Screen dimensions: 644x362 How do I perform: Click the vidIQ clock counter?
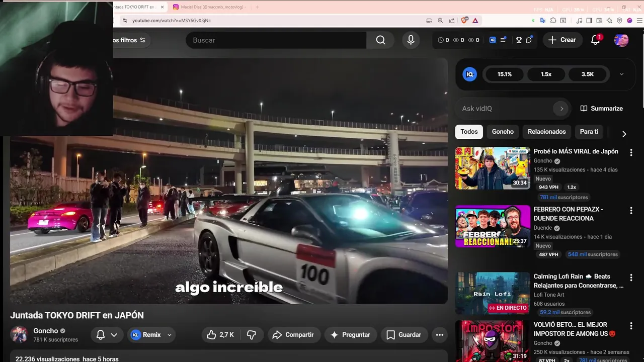coord(443,40)
